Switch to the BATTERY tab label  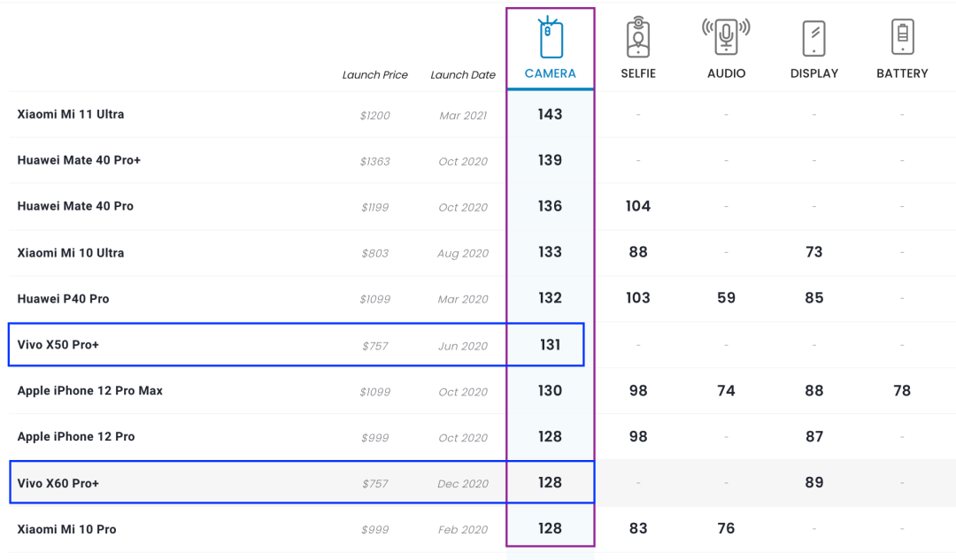point(902,73)
